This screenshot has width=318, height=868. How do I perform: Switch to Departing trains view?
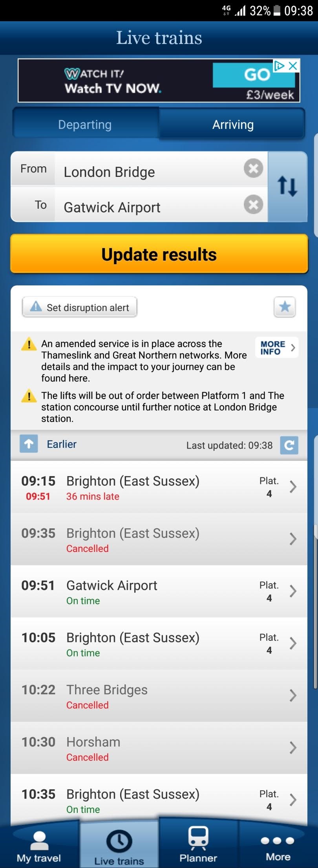click(x=85, y=125)
